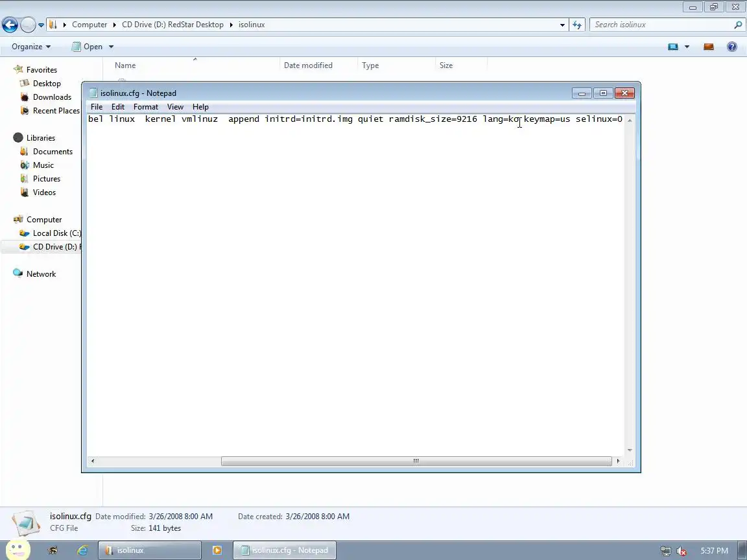This screenshot has height=560, width=747.
Task: Sort by Date modified column header
Action: 319,65
